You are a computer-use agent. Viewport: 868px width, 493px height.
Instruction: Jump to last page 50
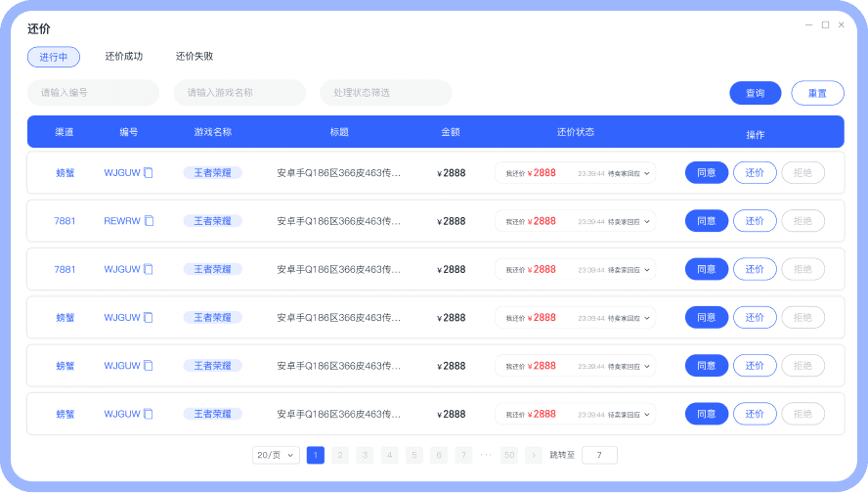[509, 455]
